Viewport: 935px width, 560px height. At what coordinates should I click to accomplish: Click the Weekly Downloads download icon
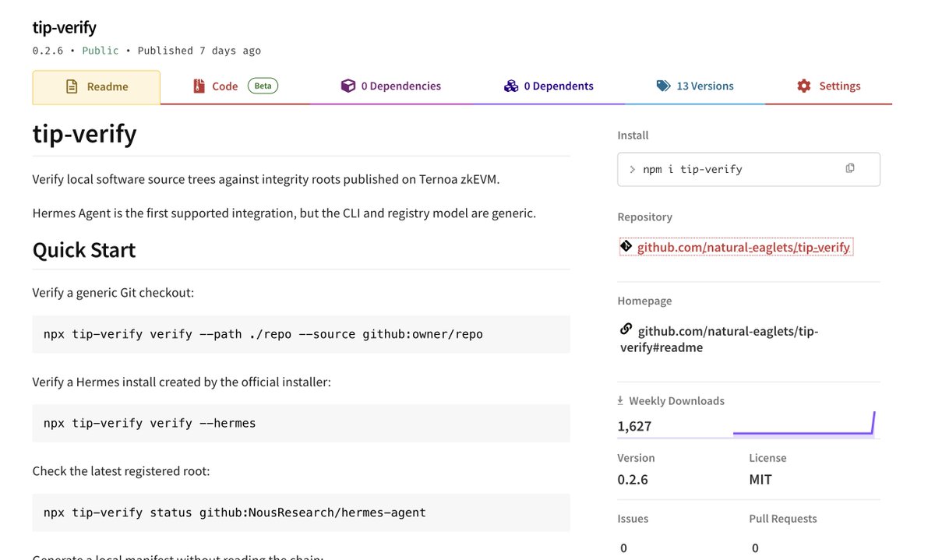click(x=621, y=400)
